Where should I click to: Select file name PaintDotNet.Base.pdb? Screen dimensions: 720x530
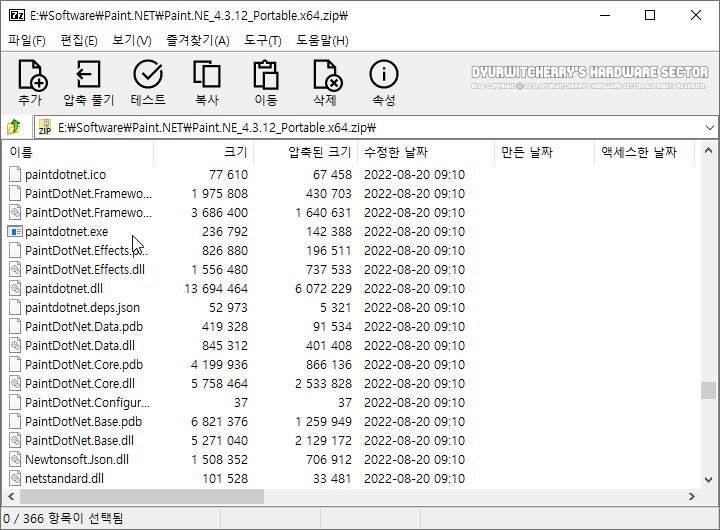coord(84,422)
